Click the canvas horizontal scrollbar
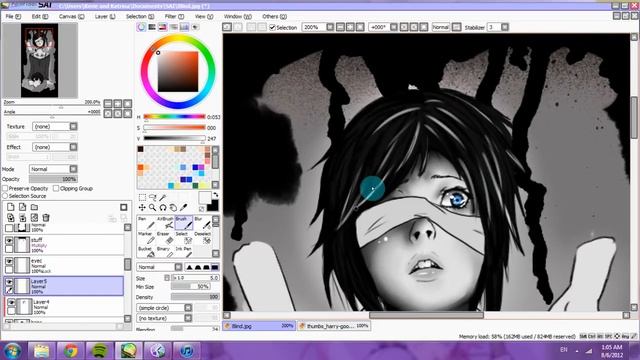 (x=427, y=315)
